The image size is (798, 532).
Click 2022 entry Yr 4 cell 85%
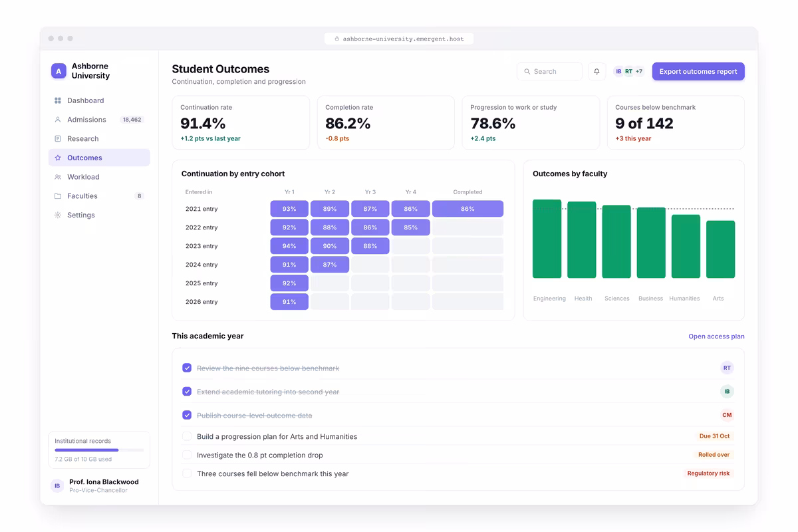coord(411,227)
